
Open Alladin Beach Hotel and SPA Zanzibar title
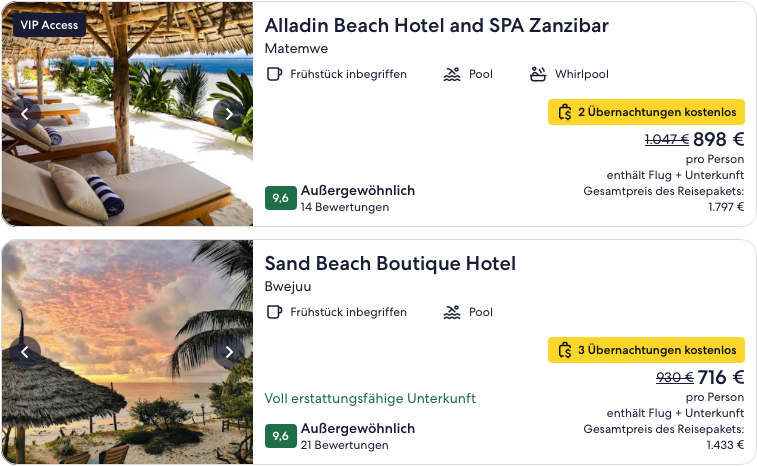click(436, 26)
